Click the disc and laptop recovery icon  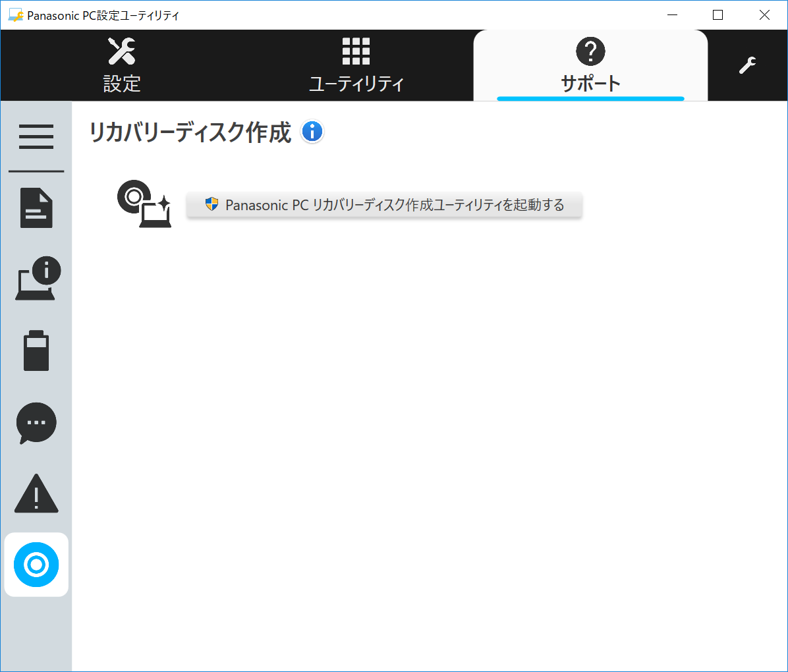tap(144, 204)
